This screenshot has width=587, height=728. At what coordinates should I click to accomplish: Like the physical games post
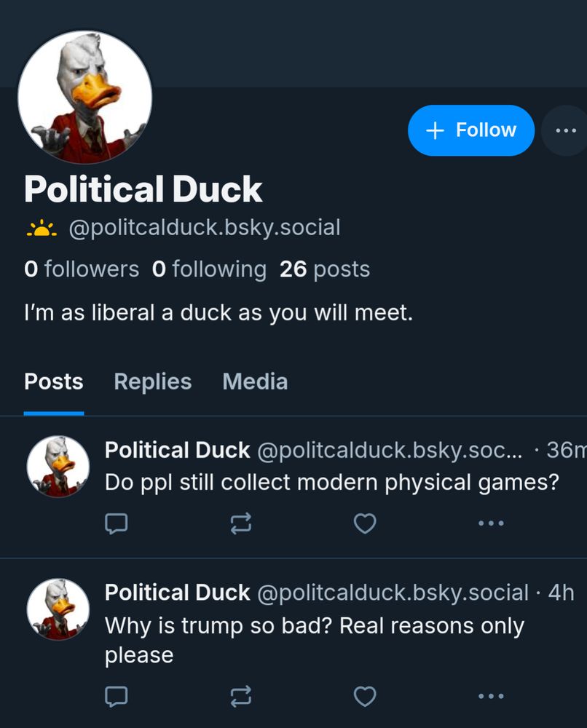tap(365, 523)
